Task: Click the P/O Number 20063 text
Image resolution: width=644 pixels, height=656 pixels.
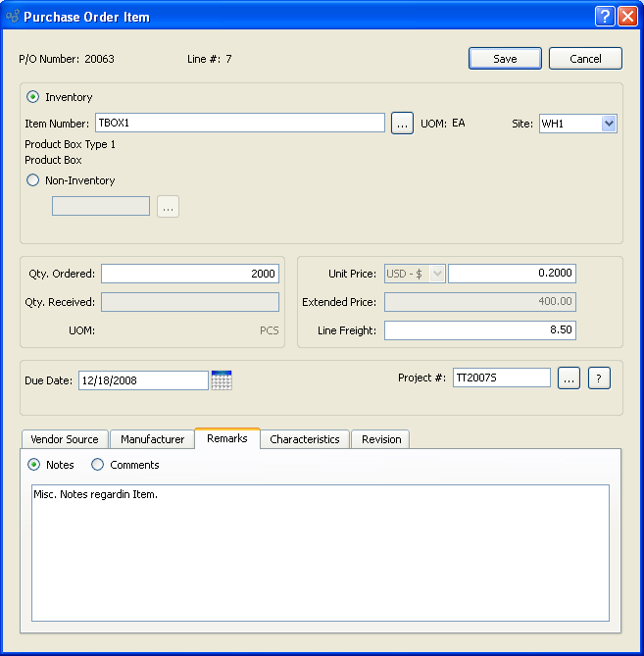Action: [67, 59]
